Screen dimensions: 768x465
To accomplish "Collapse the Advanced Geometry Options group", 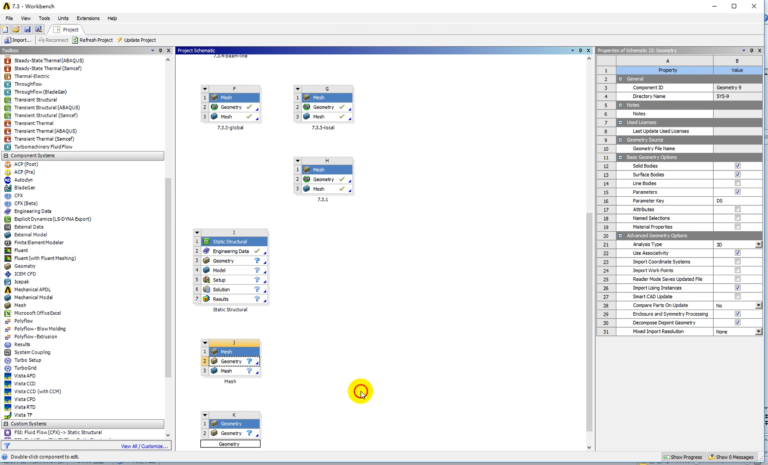I will point(620,236).
